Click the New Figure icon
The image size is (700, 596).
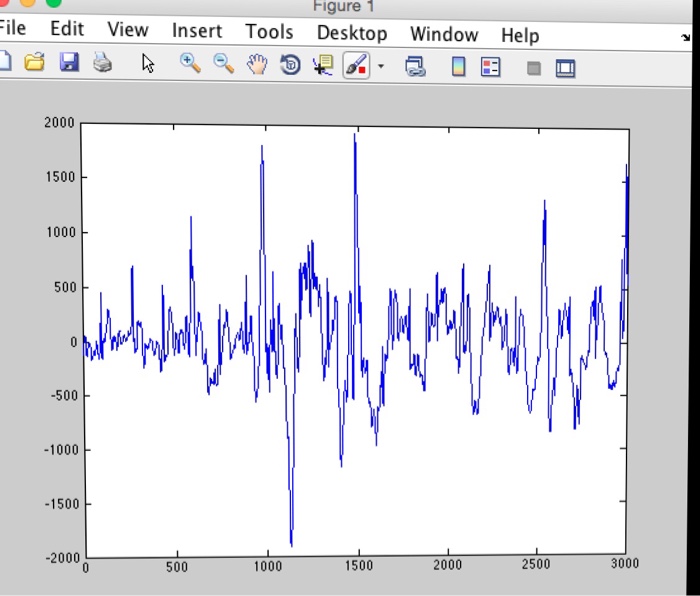click(x=4, y=61)
